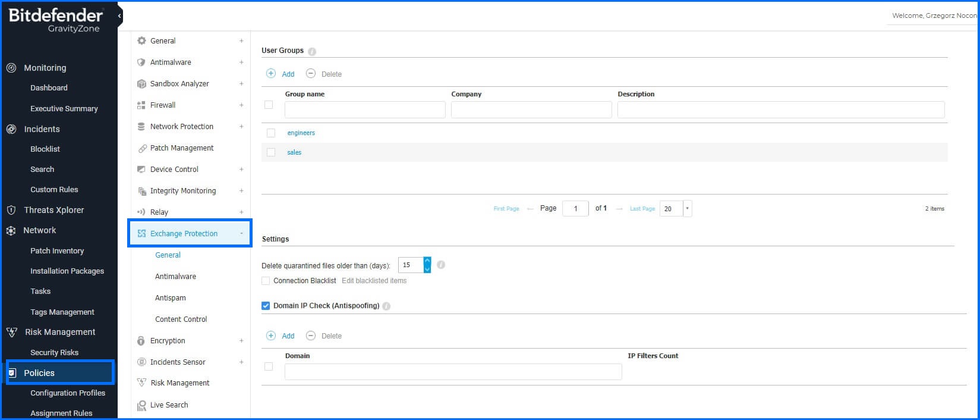Click the Sandbox Analyzer cube icon
This screenshot has width=980, height=420.
(141, 84)
